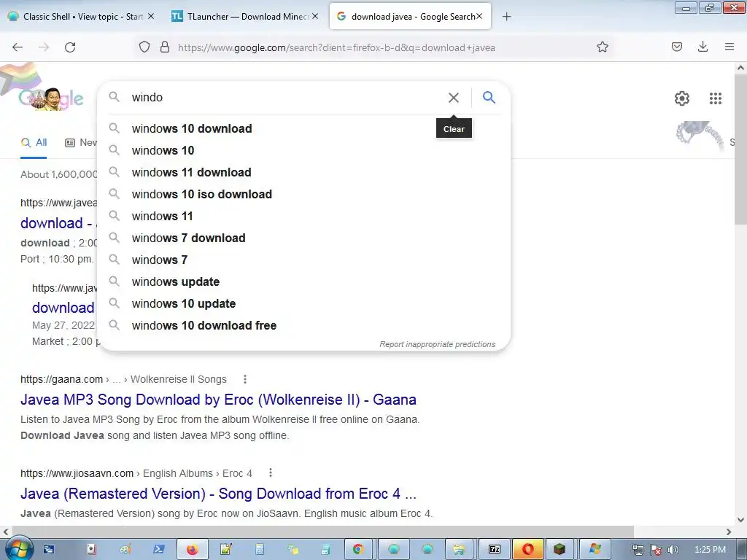This screenshot has height=560, width=747.
Task: Click the taskbar clock showing 1:25 PM
Action: [711, 550]
